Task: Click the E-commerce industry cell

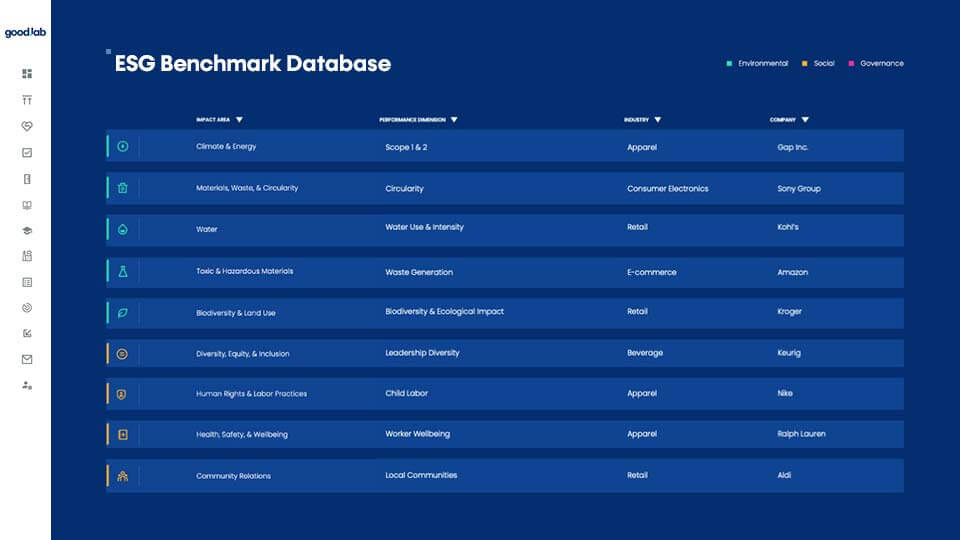Action: tap(651, 272)
